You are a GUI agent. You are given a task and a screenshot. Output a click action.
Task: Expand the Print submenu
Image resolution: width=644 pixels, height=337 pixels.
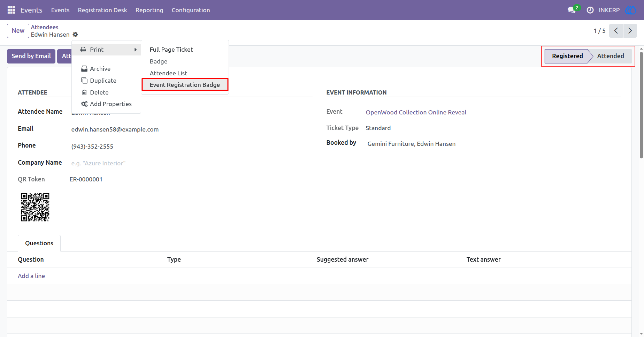[106, 50]
